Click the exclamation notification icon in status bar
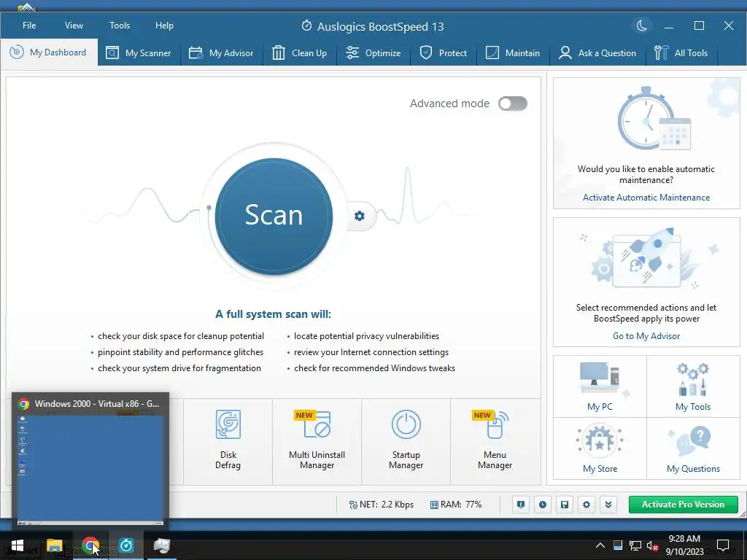The image size is (747, 560). 521,505
